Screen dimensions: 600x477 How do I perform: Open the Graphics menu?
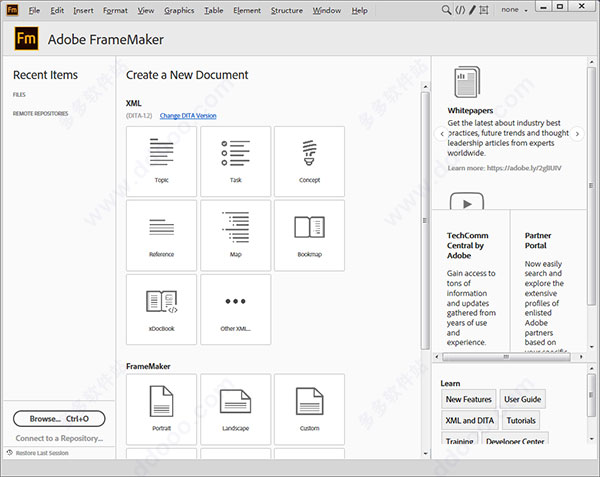point(179,10)
